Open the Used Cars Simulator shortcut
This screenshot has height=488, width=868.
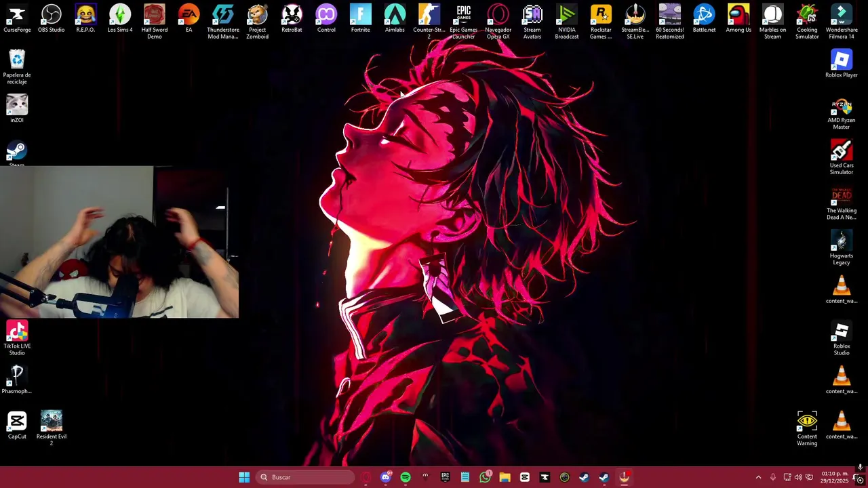coord(842,157)
